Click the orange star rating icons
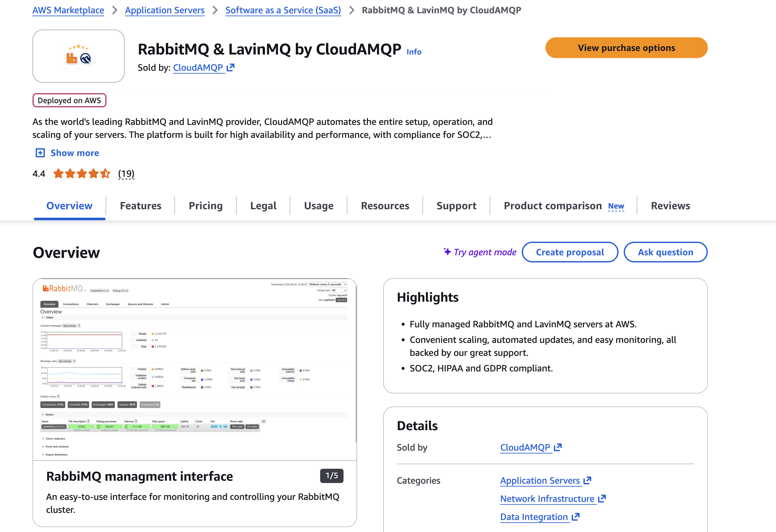This screenshot has height=532, width=776. coord(81,174)
